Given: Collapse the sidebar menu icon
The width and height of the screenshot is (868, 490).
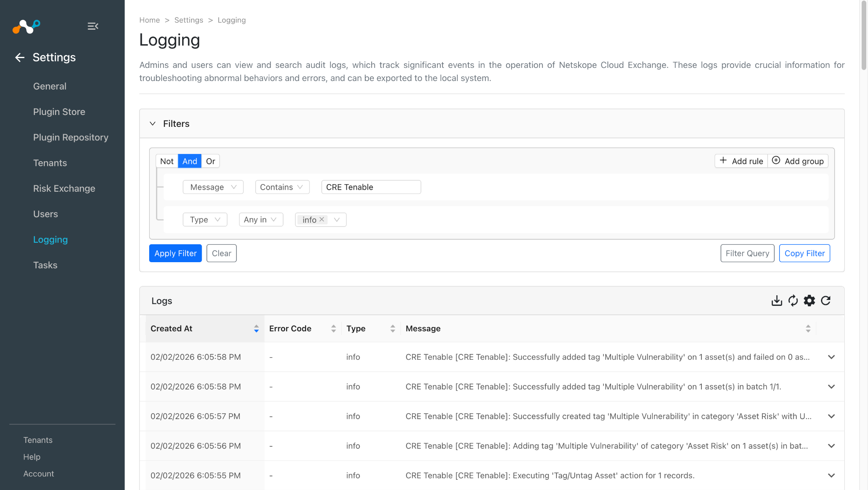Looking at the screenshot, I should click(x=93, y=26).
